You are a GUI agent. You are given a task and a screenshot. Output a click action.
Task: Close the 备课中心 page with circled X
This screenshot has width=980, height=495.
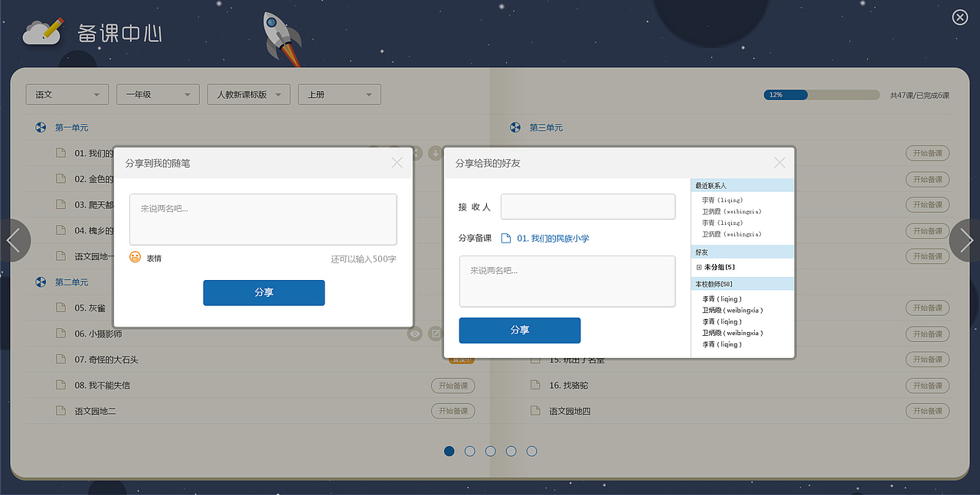(960, 17)
